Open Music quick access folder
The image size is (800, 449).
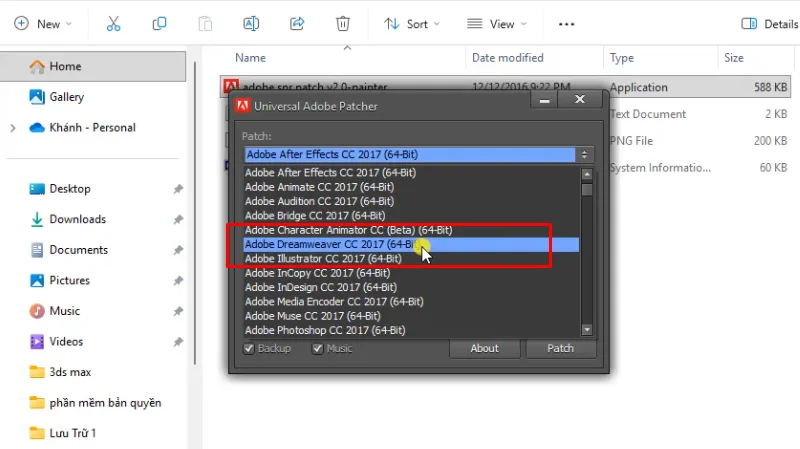pos(64,311)
